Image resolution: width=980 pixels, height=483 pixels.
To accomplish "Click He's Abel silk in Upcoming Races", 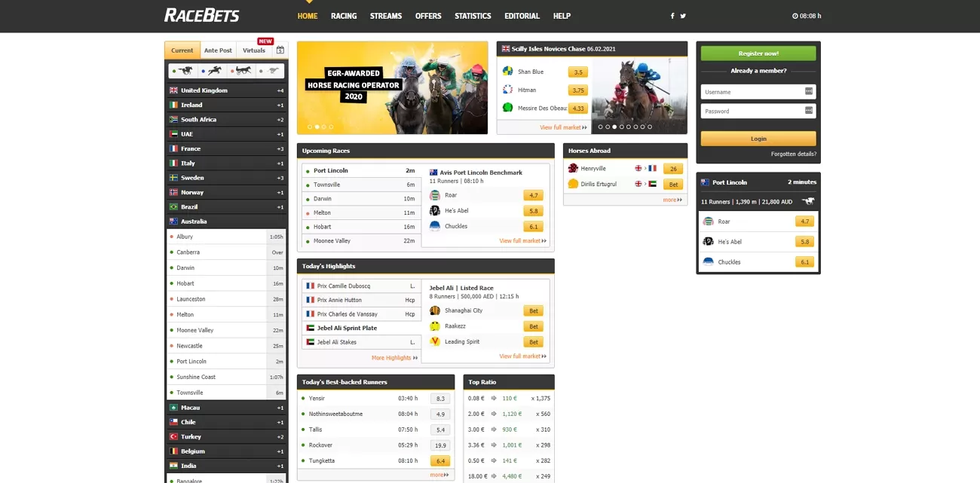I will click(x=435, y=211).
